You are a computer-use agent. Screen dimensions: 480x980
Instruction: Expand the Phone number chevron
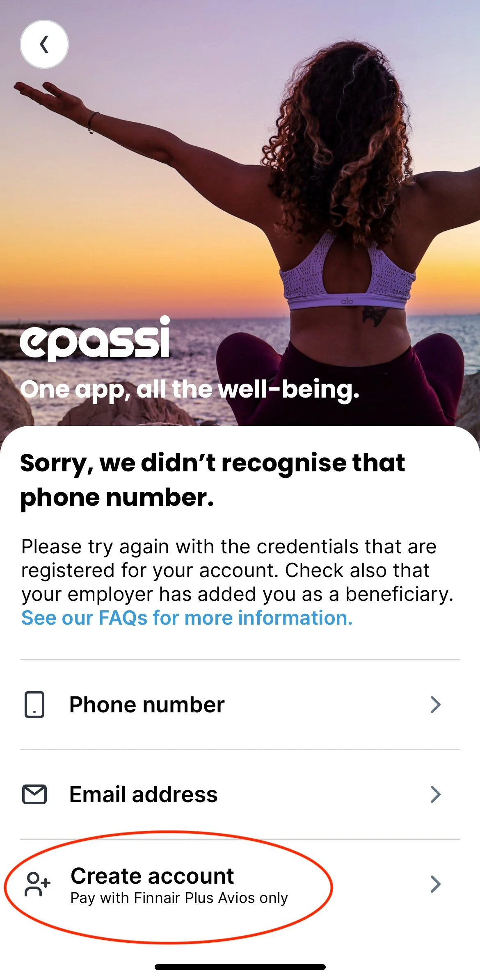(x=435, y=705)
